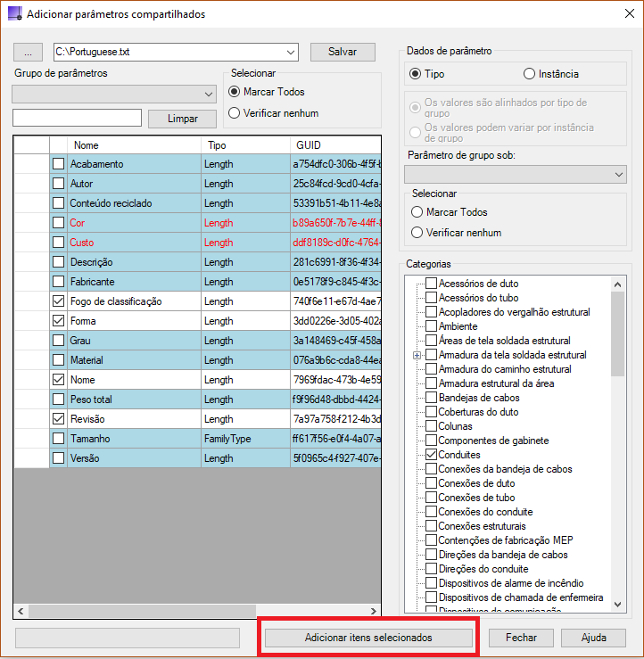644x659 pixels.
Task: Check the Autor parameter checkbox
Action: 59,184
